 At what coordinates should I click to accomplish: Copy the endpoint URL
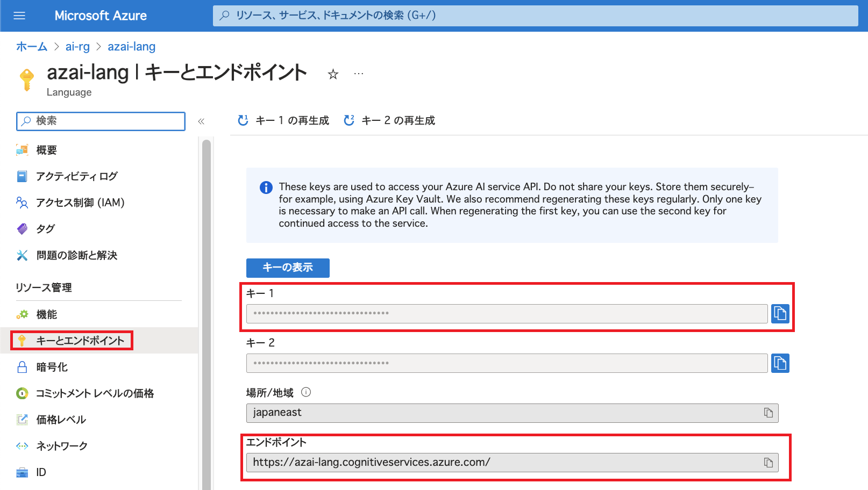769,463
